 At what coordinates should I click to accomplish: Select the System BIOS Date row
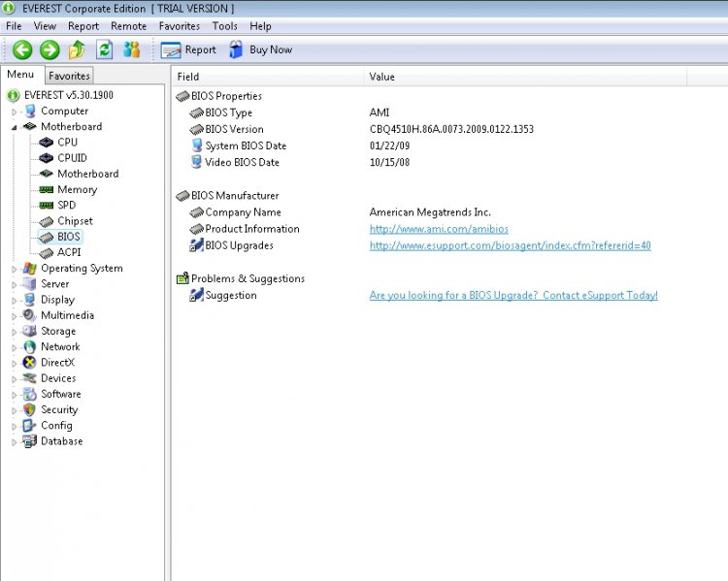tap(300, 145)
